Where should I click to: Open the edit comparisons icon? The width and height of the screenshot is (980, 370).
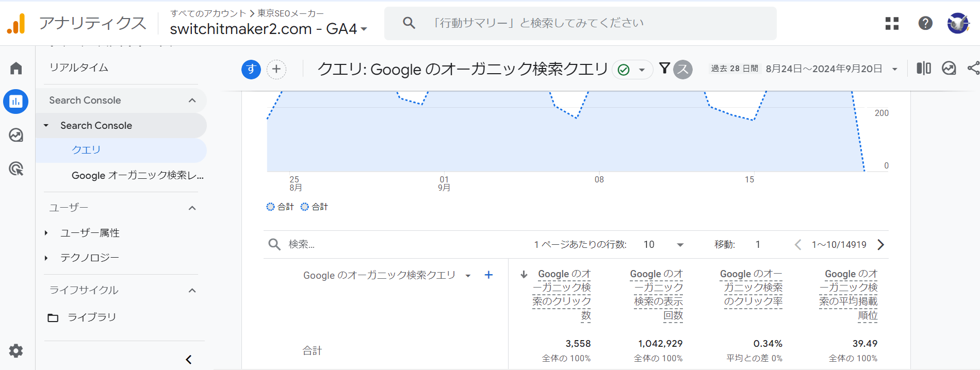click(x=923, y=68)
